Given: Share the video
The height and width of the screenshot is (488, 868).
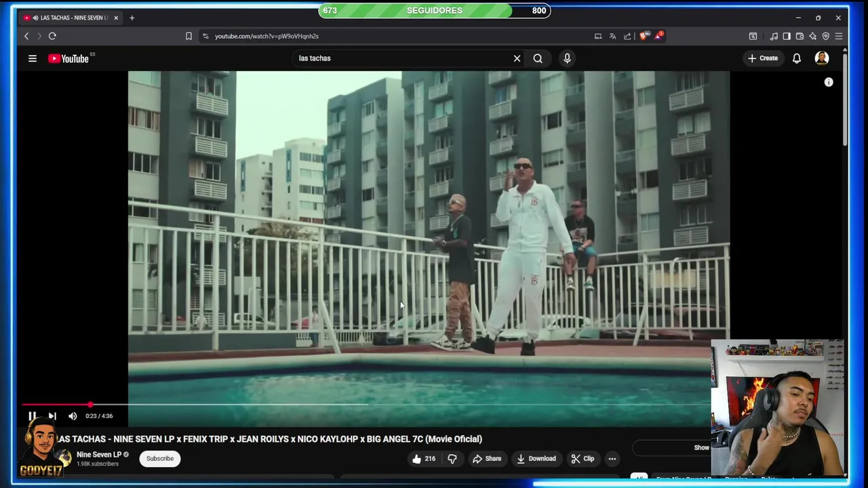Looking at the screenshot, I should [x=487, y=459].
